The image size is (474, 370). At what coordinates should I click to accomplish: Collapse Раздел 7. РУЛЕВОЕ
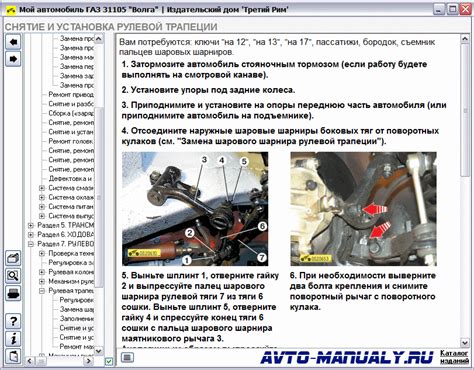point(31,244)
